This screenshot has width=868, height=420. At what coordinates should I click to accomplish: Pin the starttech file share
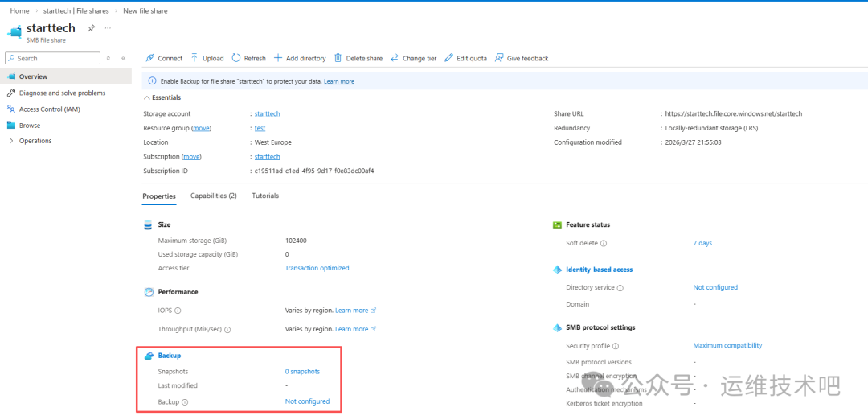click(x=91, y=27)
